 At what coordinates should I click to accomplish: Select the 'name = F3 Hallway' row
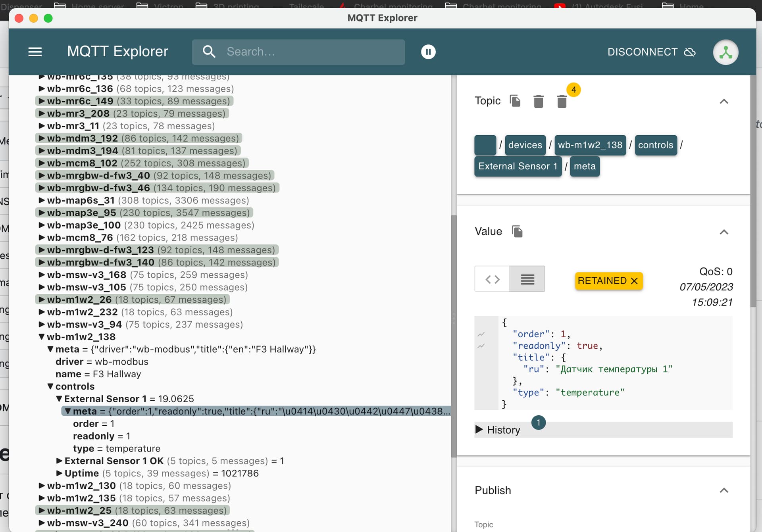[x=98, y=374]
